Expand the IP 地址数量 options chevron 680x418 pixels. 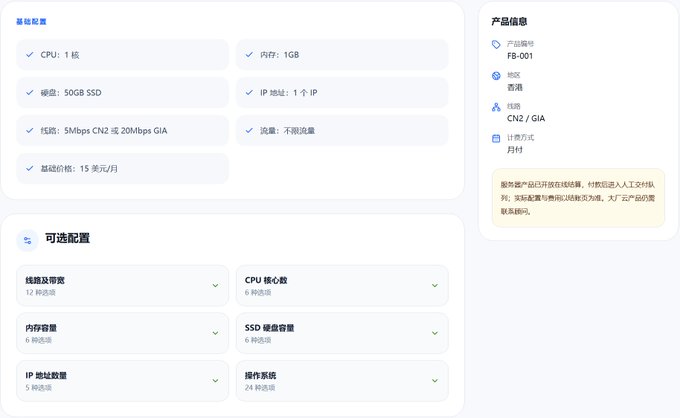click(x=215, y=381)
